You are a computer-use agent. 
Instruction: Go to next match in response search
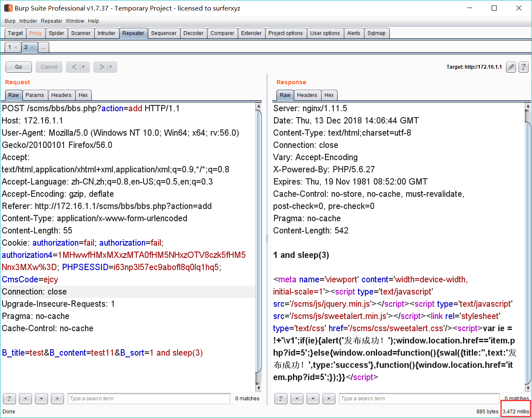tap(329, 399)
